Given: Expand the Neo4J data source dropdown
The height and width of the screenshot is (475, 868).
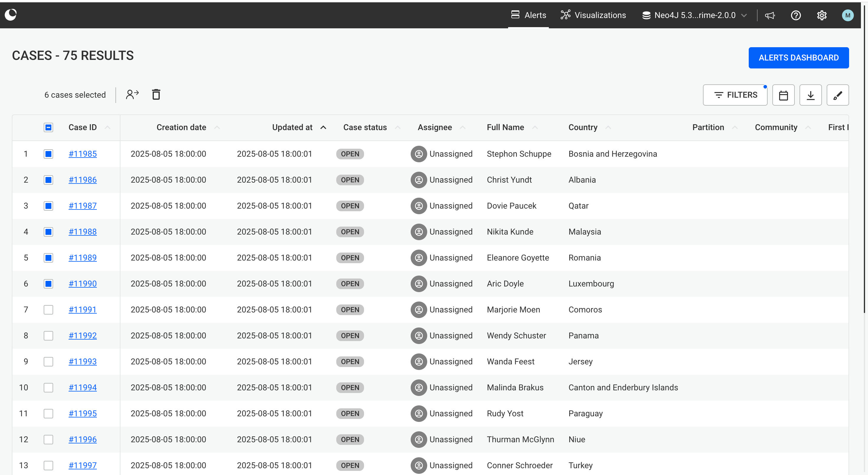Looking at the screenshot, I should tap(694, 15).
